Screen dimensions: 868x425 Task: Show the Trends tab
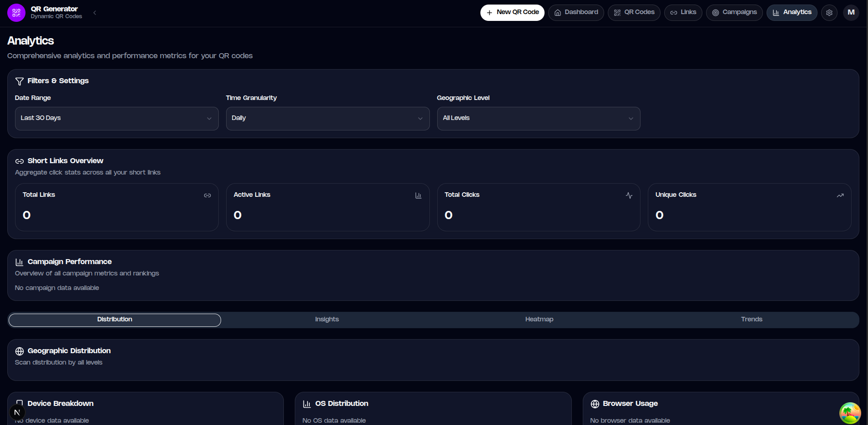click(x=752, y=320)
